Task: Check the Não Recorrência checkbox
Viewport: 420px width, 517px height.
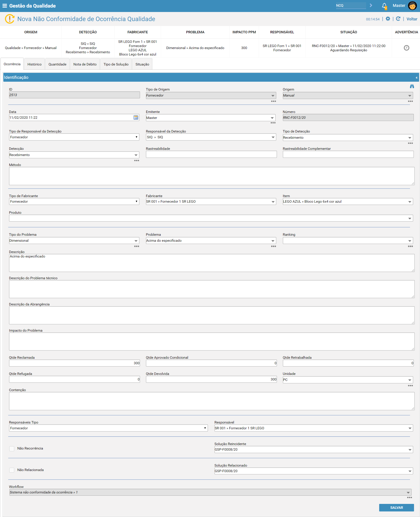Action: pyautogui.click(x=12, y=448)
